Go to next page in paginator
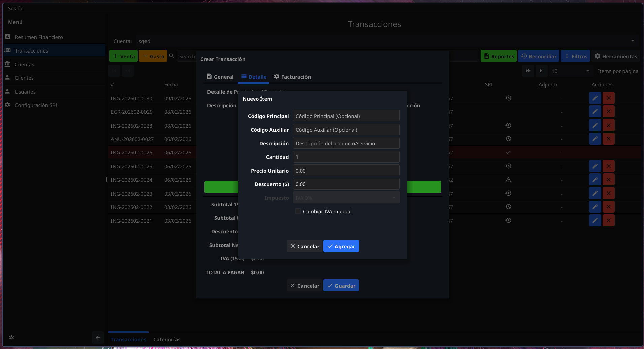The width and height of the screenshot is (644, 349). tap(528, 71)
